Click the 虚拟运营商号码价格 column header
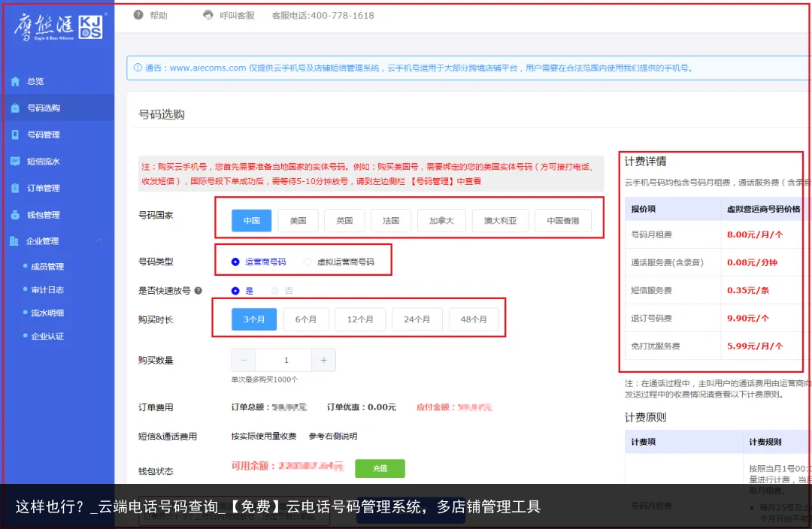This screenshot has height=529, width=812. click(x=764, y=209)
